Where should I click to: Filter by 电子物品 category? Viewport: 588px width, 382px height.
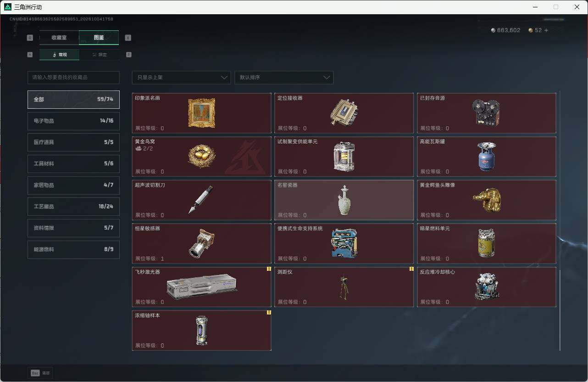(73, 121)
